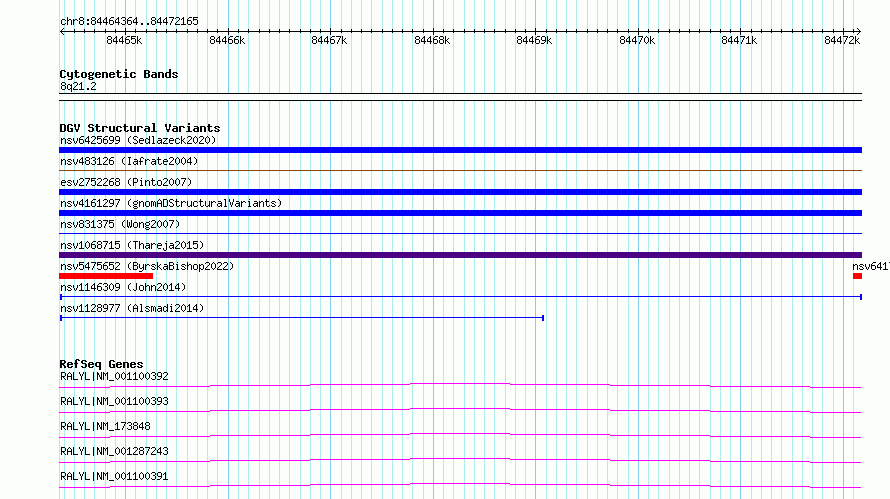Click the red bar under nsv5475652
This screenshot has width=890, height=499.
(x=106, y=276)
